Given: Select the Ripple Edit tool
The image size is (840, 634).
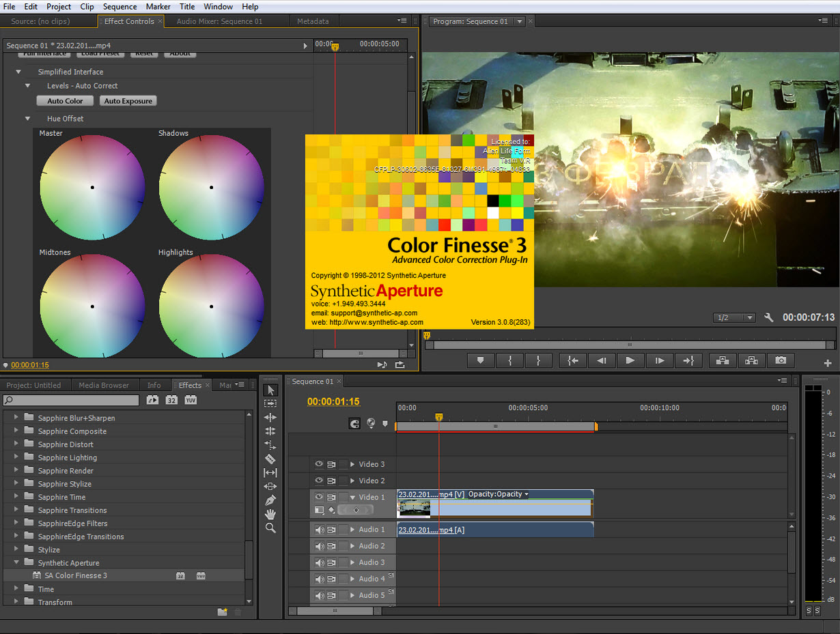Looking at the screenshot, I should click(270, 417).
